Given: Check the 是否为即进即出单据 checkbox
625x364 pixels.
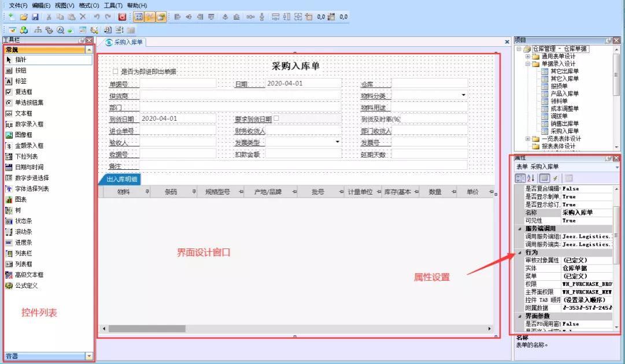Looking at the screenshot, I should click(x=115, y=71).
